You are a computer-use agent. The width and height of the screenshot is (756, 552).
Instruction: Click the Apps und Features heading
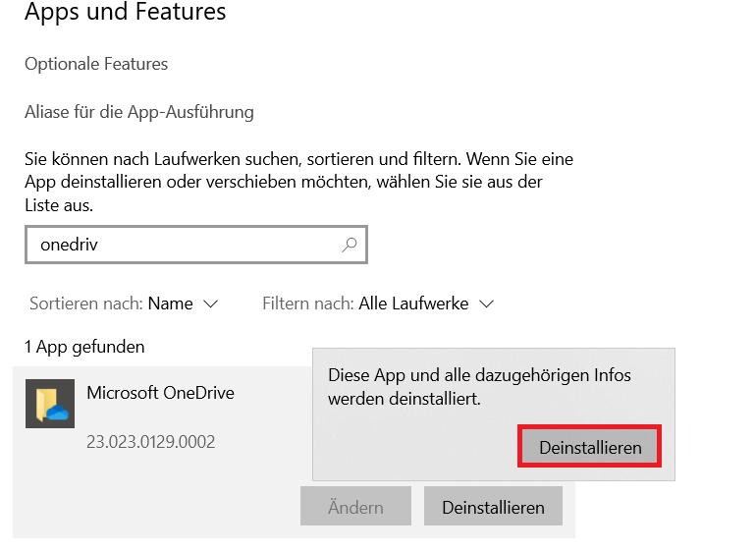pyautogui.click(x=126, y=12)
